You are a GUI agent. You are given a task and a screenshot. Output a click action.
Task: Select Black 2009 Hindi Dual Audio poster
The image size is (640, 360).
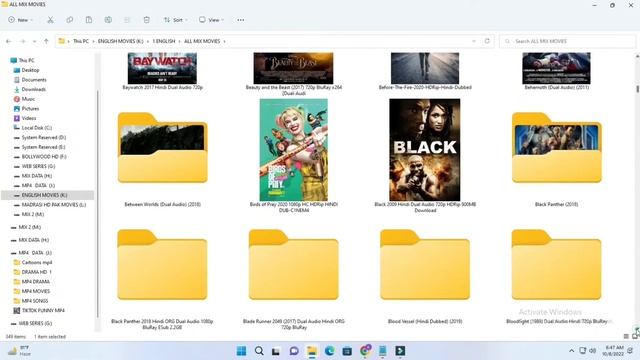click(x=425, y=150)
